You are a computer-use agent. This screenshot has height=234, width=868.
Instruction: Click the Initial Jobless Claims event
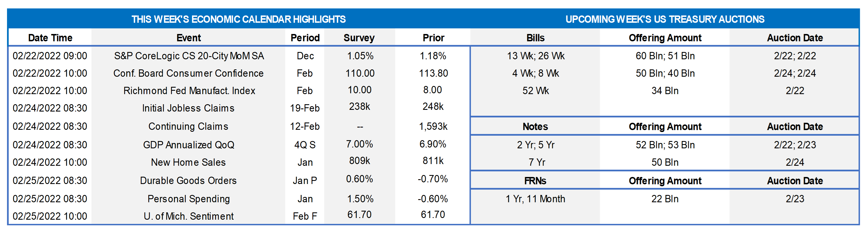pos(188,108)
